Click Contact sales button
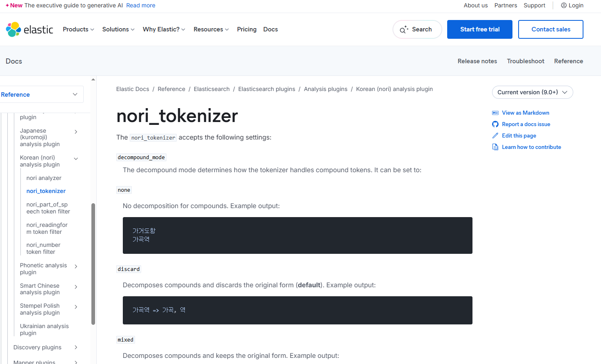Image resolution: width=601 pixels, height=364 pixels. click(x=551, y=29)
